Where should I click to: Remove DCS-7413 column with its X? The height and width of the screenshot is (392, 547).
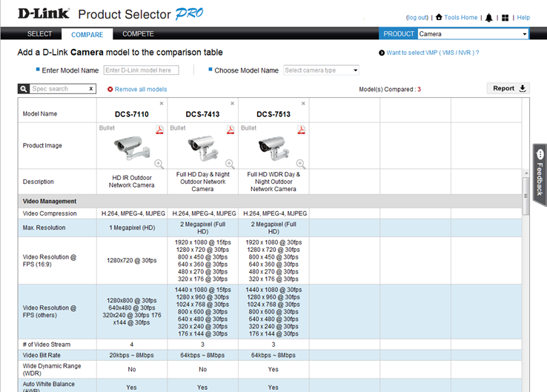(232, 104)
